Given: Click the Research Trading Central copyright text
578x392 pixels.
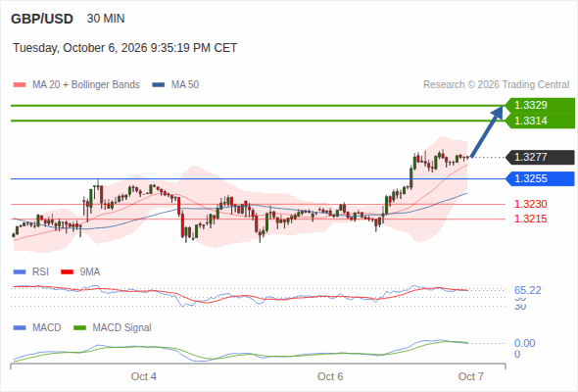Looking at the screenshot, I should (x=496, y=85).
